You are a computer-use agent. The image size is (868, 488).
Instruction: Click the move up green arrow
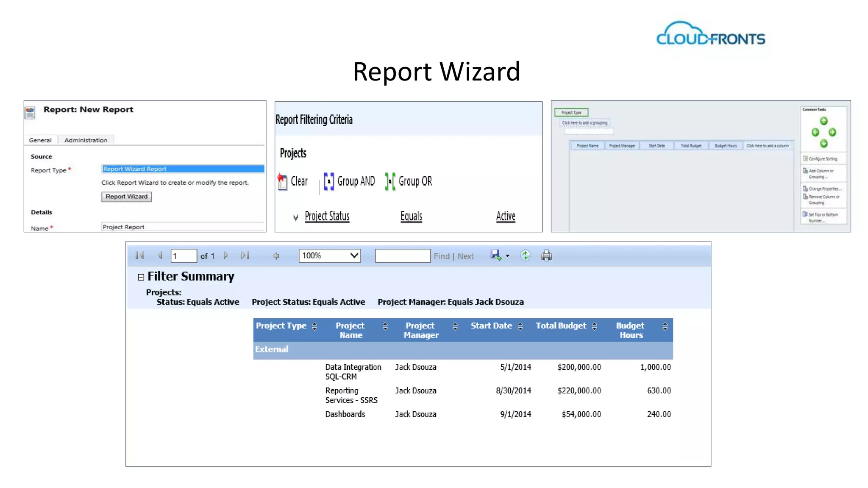(x=823, y=121)
